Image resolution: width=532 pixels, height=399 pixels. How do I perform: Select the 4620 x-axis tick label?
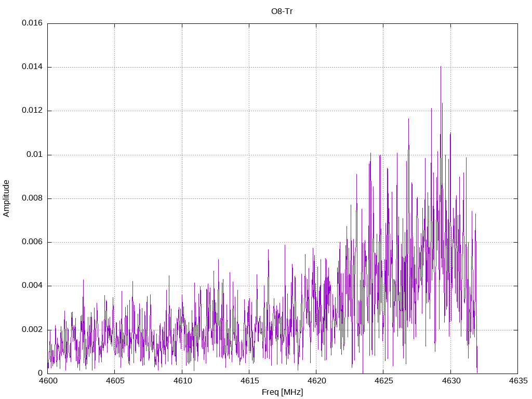(x=316, y=381)
